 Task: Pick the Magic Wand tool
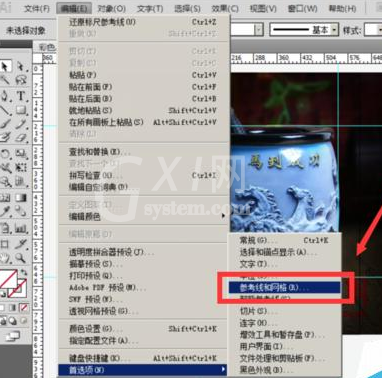point(5,80)
